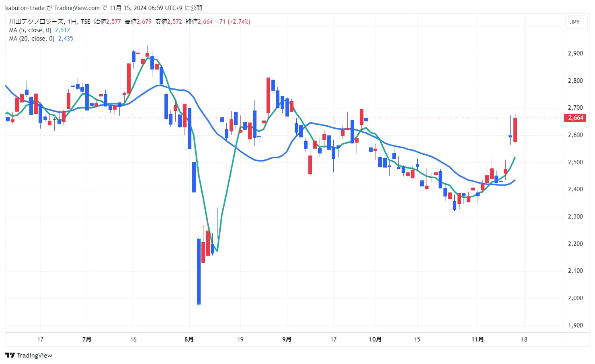Click the +71 (+2.74%) change value
Screen dimensions: 595x364
(233, 21)
